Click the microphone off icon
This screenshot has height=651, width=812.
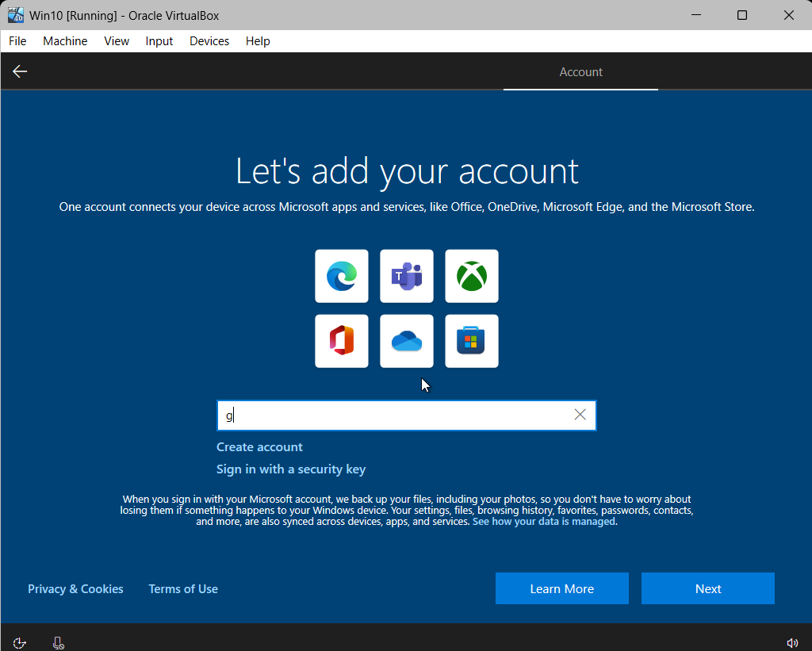[x=59, y=643]
